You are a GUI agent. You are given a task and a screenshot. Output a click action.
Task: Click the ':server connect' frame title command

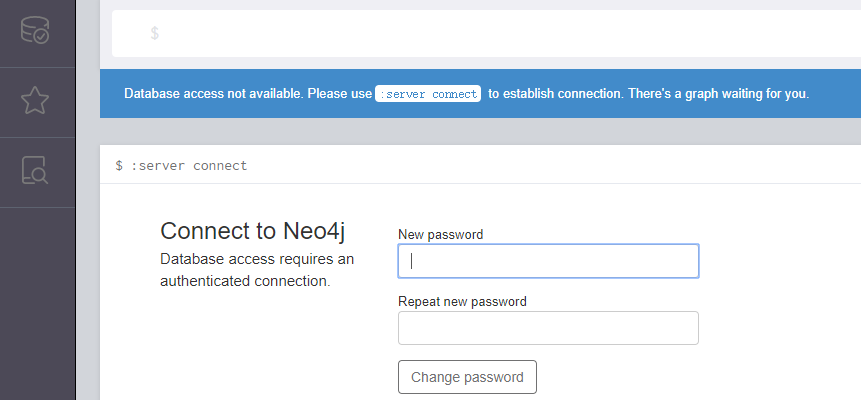189,165
